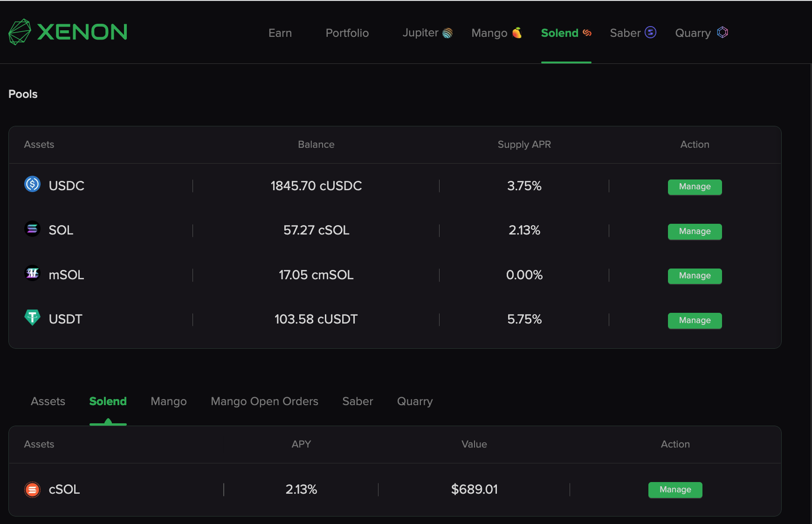The image size is (812, 524).
Task: Switch to the lower Quarry tab
Action: click(x=415, y=401)
